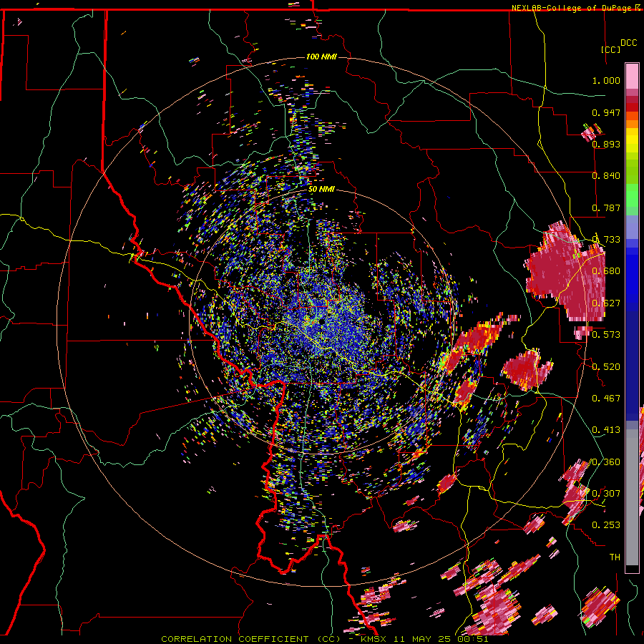Click the 0.787 color scale value
This screenshot has width=644, height=644.
(x=606, y=208)
